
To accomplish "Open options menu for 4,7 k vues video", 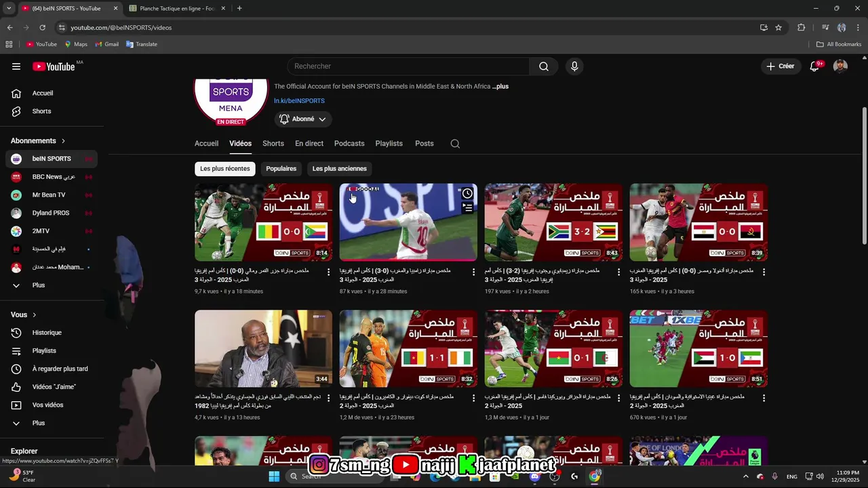I will pos(329,398).
